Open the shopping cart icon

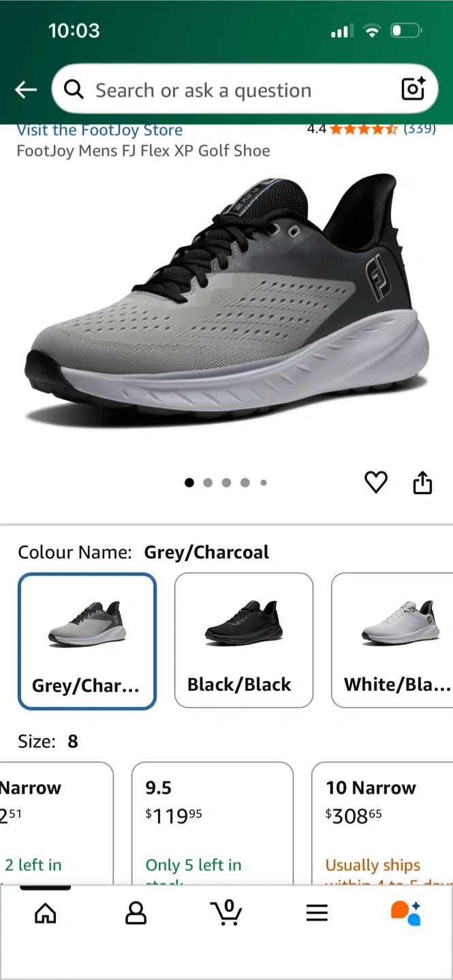[x=227, y=912]
